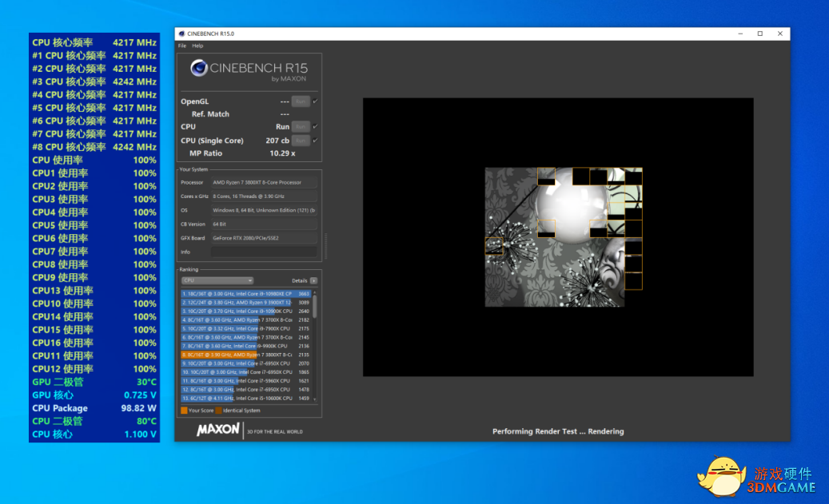Maximize the Cinebench window
The image size is (829, 504).
[x=760, y=34]
